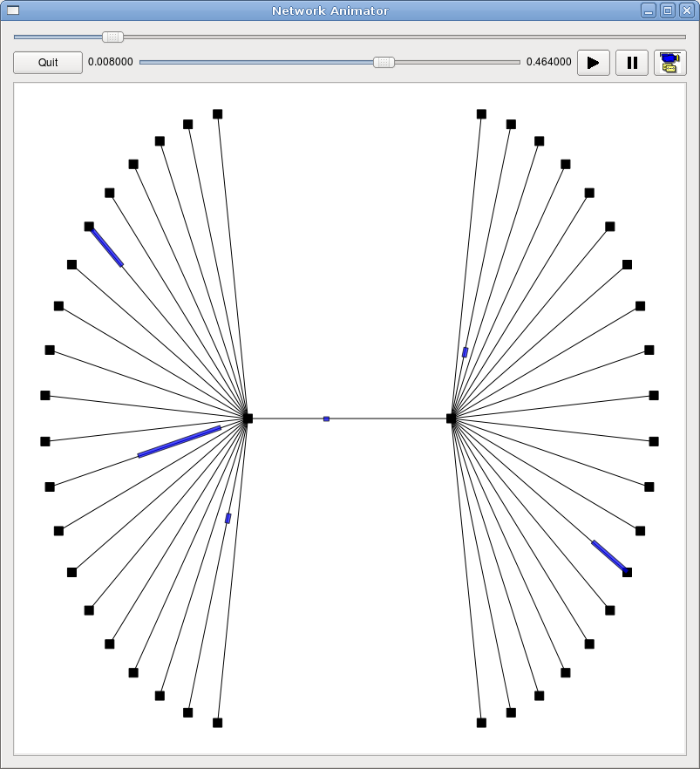The height and width of the screenshot is (769, 700).
Task: Click the time position slider handle
Action: [x=384, y=62]
